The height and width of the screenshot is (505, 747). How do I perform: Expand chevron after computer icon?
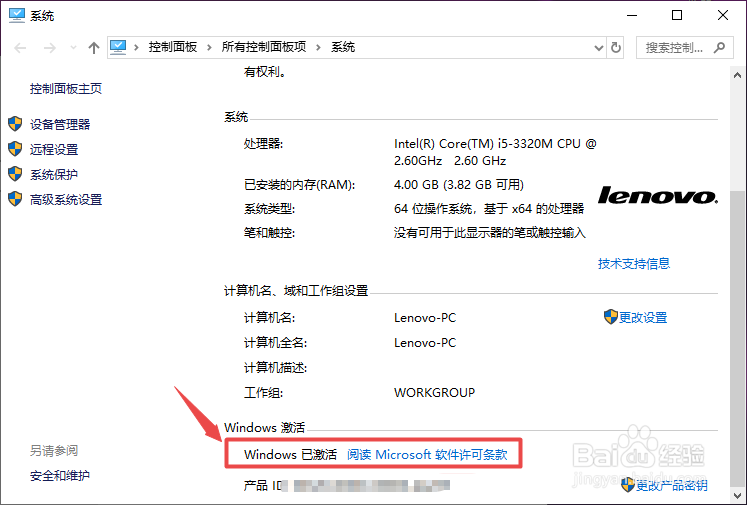136,47
